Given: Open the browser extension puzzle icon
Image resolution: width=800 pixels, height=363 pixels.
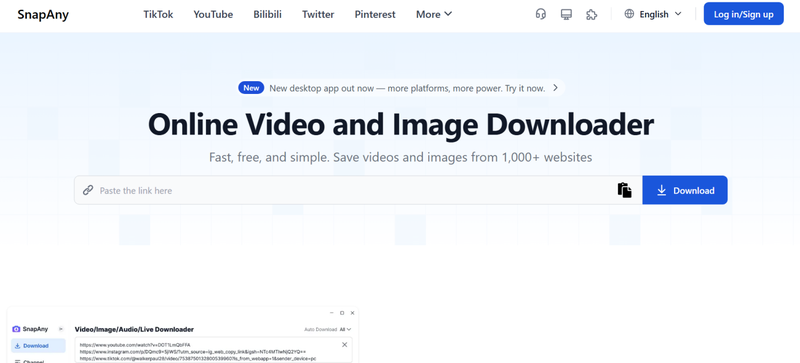Looking at the screenshot, I should 592,14.
